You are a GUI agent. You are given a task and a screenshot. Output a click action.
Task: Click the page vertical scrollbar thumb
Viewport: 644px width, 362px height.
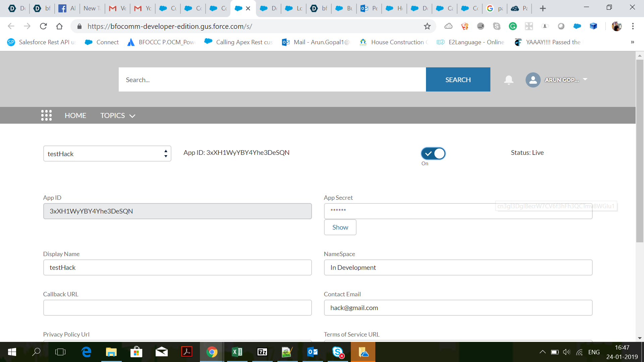[x=640, y=151]
